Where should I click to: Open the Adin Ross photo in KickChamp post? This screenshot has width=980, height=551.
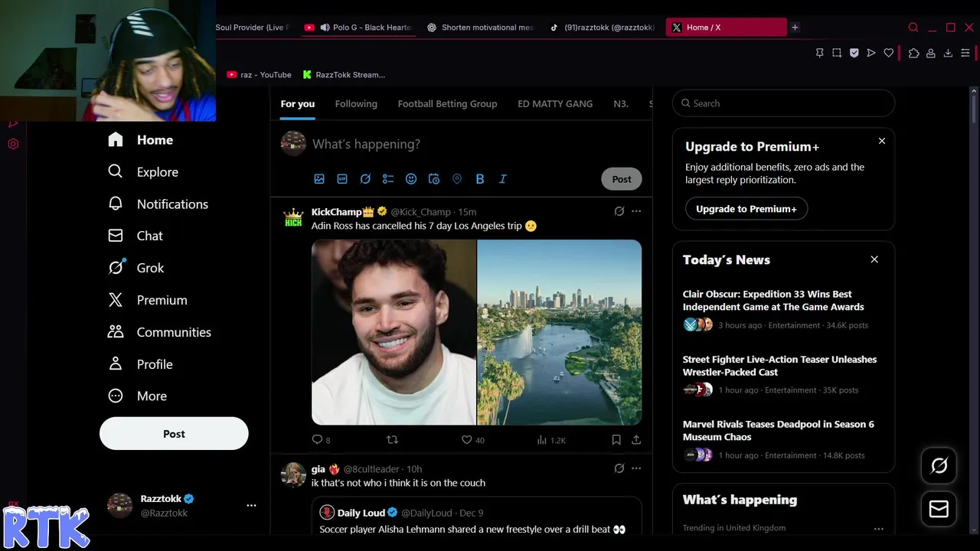pyautogui.click(x=394, y=332)
